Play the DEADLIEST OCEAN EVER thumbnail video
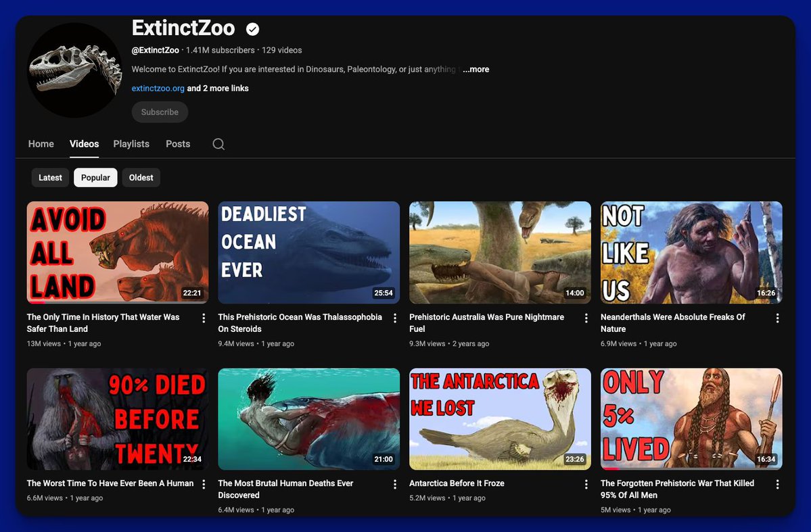811x532 pixels. [x=309, y=252]
